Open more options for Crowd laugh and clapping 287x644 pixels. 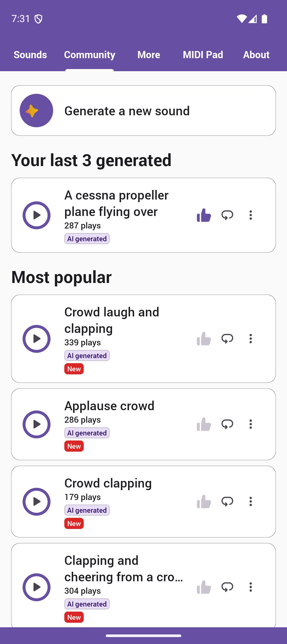[251, 339]
